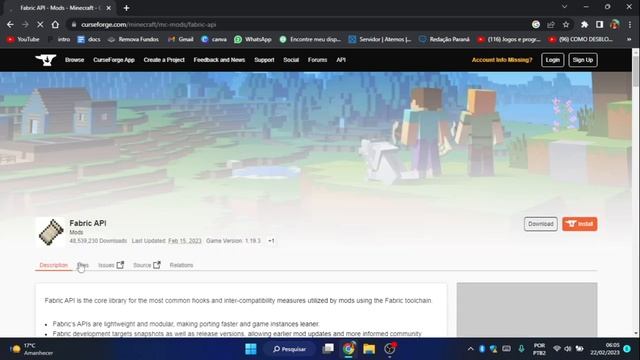Screen dimensions: 640x360
Task: Open the Gmail bookmark
Action: click(180, 39)
